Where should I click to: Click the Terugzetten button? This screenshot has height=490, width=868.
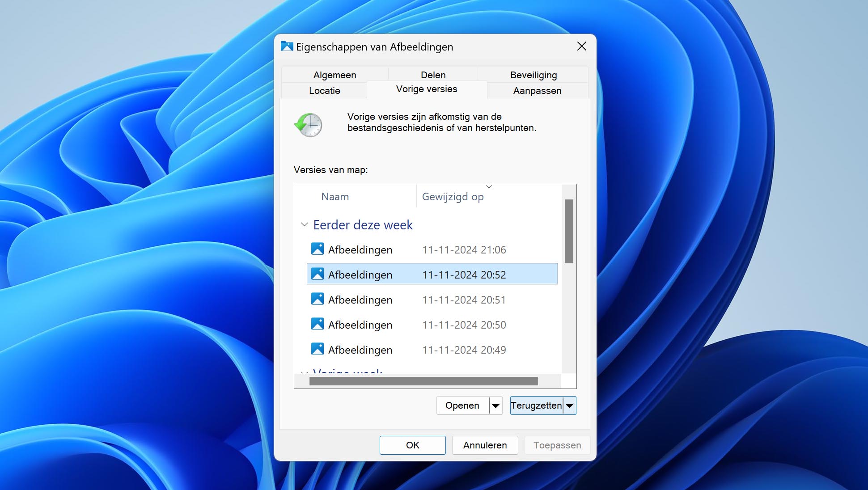coord(537,406)
